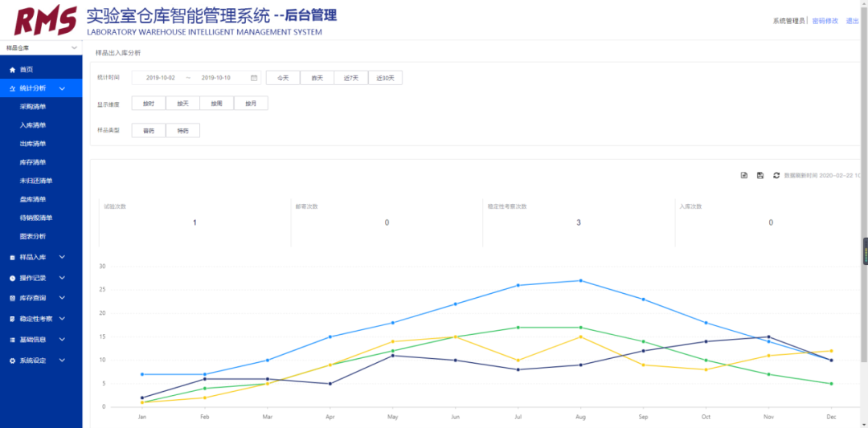This screenshot has width=868, height=428.
Task: Open the calendar icon in date range field
Action: coord(254,78)
